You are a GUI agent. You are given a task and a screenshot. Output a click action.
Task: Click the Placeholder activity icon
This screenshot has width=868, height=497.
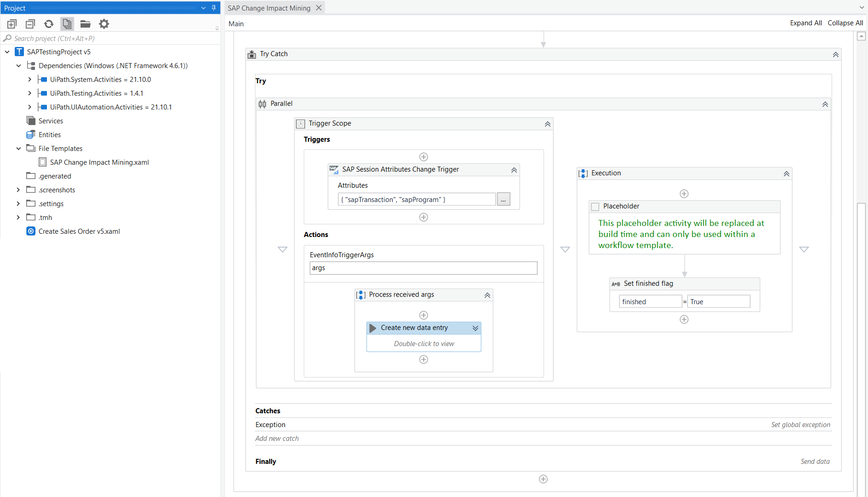(x=595, y=207)
